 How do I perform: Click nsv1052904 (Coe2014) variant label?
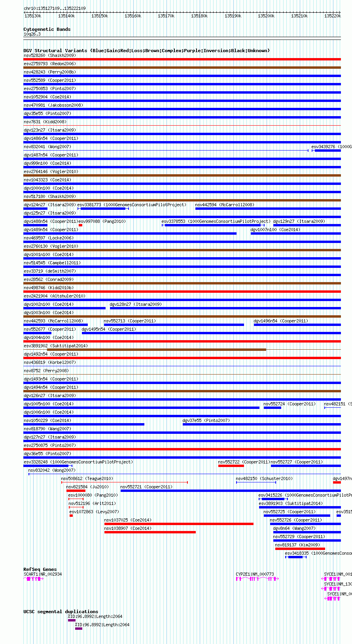[47, 97]
